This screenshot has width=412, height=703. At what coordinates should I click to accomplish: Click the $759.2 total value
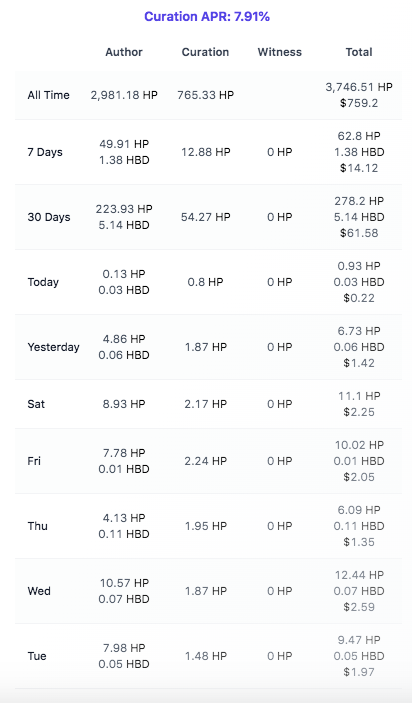point(359,103)
